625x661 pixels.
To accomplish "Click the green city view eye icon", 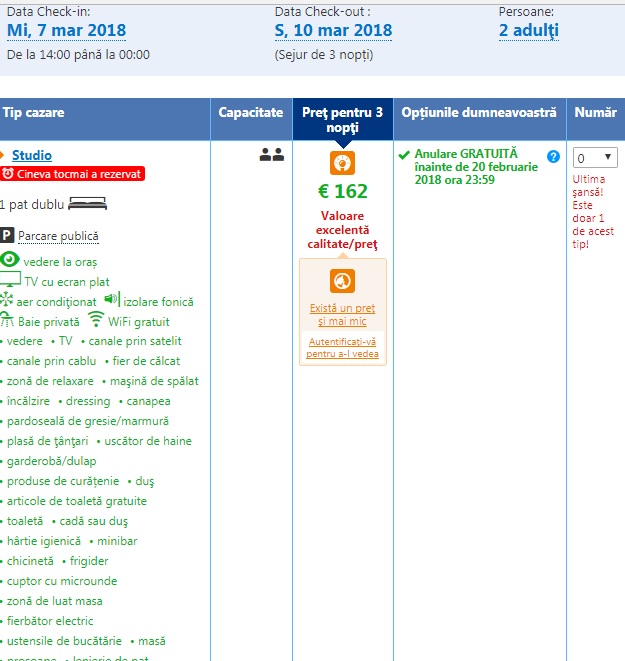I will (x=10, y=260).
